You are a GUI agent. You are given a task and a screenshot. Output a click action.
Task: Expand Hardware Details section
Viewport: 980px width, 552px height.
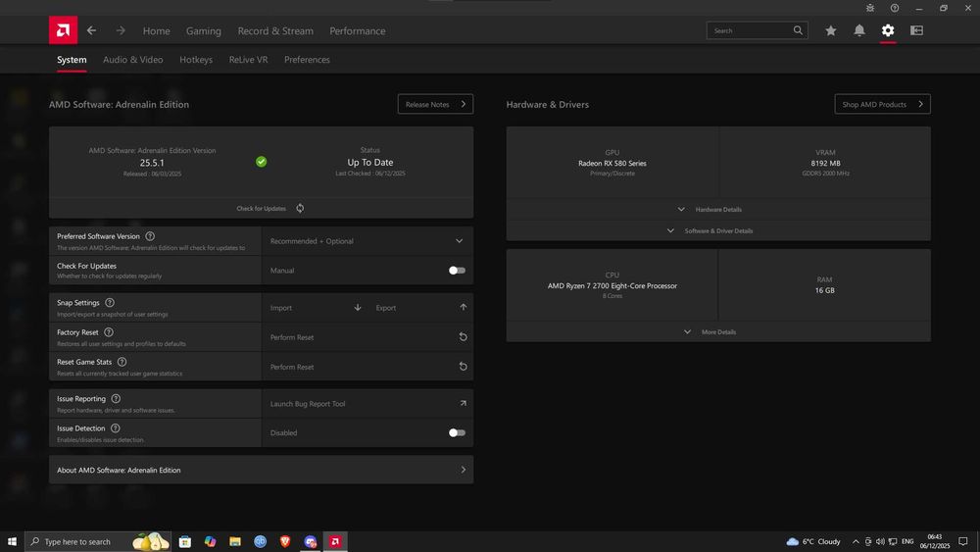(718, 210)
